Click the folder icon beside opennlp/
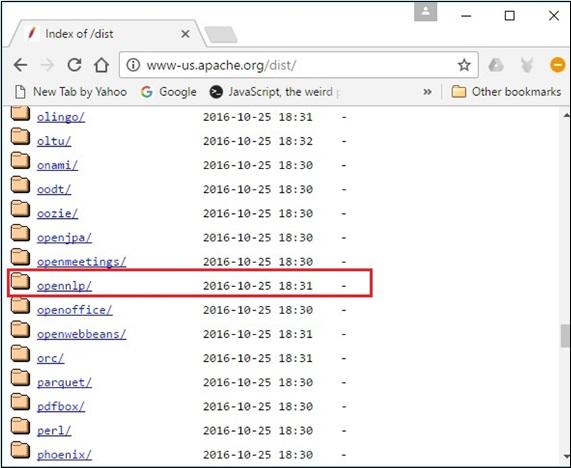This screenshot has width=571, height=468. [20, 282]
